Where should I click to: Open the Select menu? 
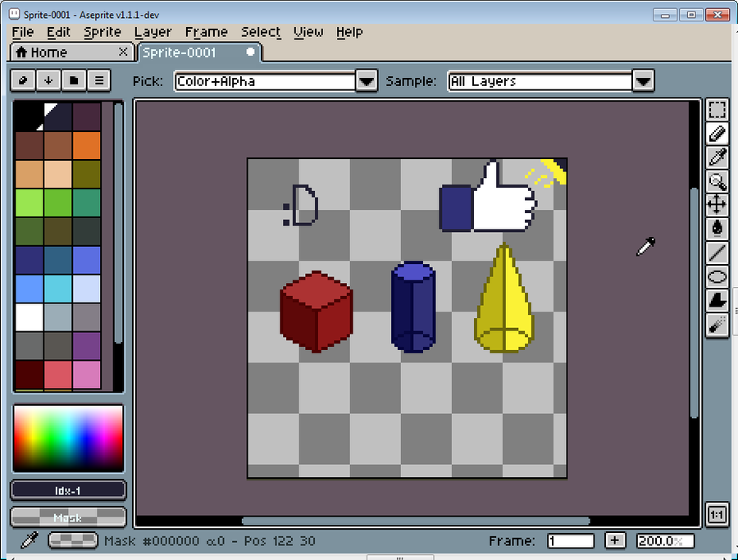(261, 32)
